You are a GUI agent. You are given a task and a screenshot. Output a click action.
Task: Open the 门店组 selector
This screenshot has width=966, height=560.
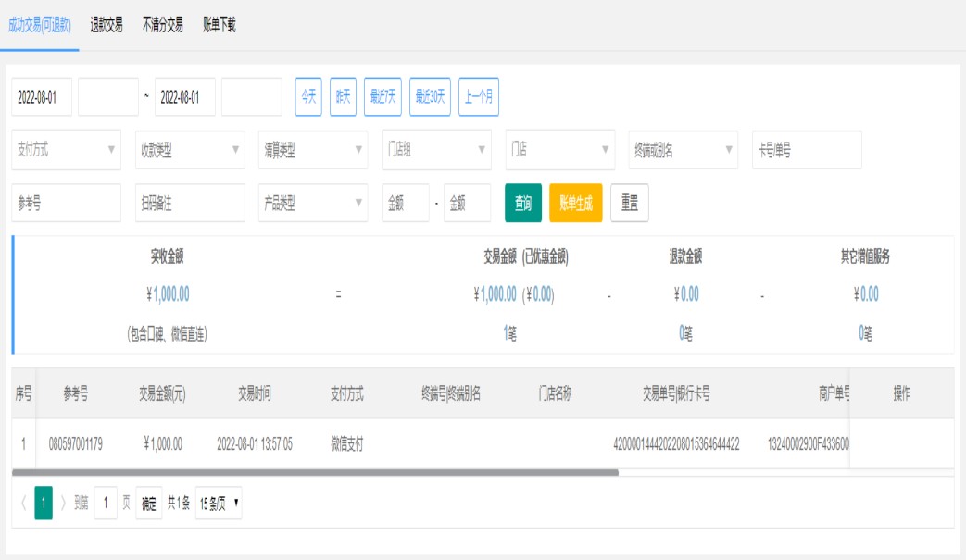[436, 150]
